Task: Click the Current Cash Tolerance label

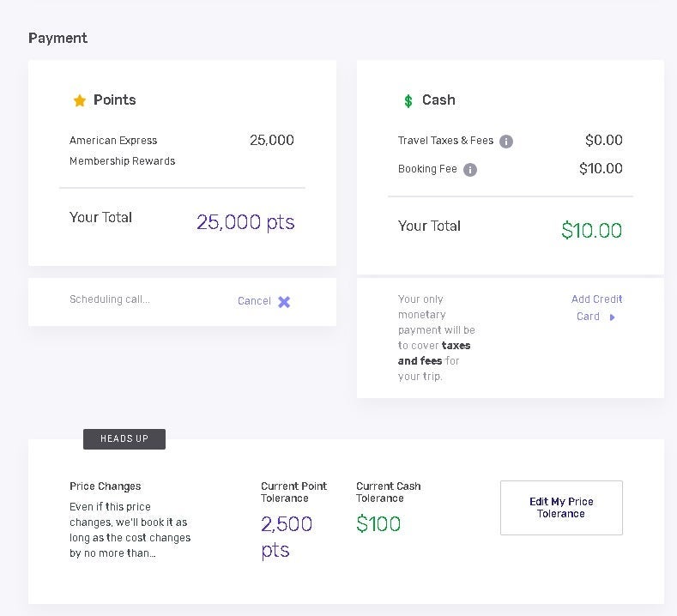Action: (388, 492)
